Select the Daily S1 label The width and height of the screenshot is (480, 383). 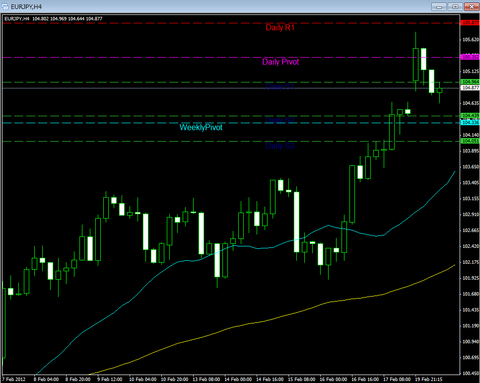[x=280, y=87]
